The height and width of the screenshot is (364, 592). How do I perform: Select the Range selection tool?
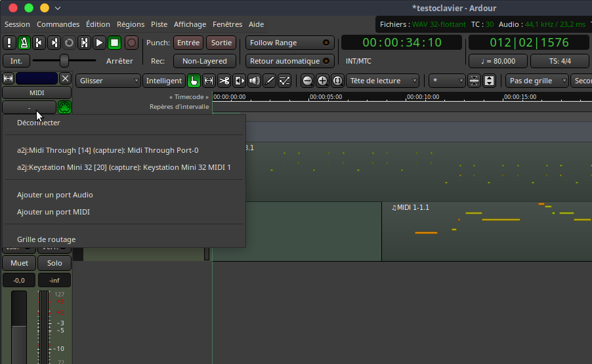(x=209, y=81)
